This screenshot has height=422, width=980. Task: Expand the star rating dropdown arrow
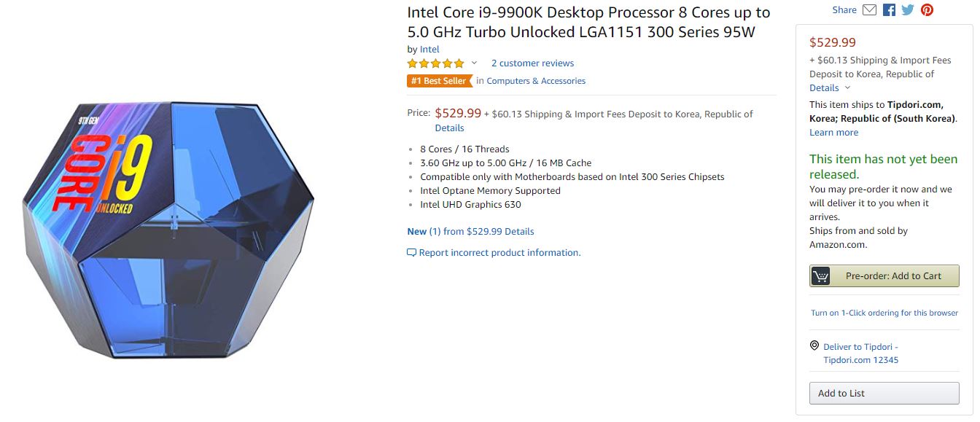474,63
